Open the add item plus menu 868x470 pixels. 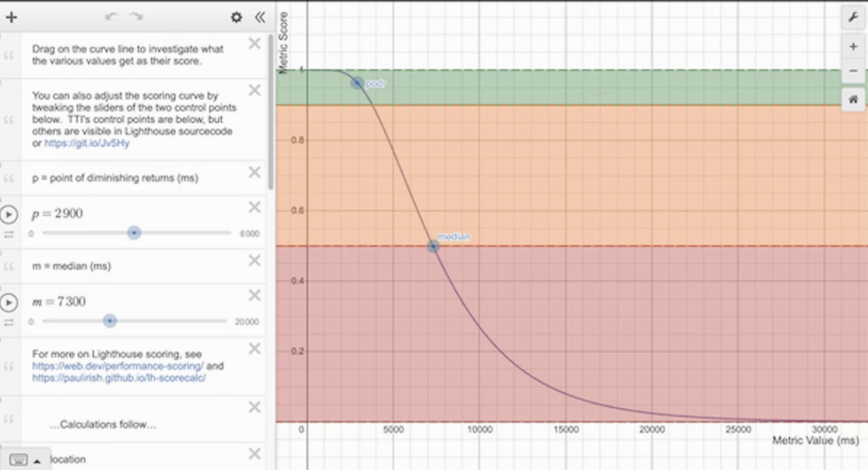11,17
